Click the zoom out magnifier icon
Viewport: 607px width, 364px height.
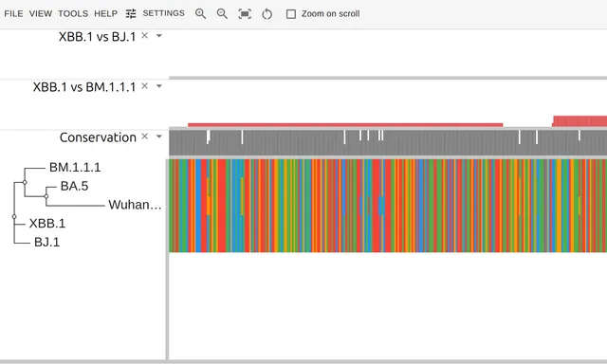[x=222, y=13]
